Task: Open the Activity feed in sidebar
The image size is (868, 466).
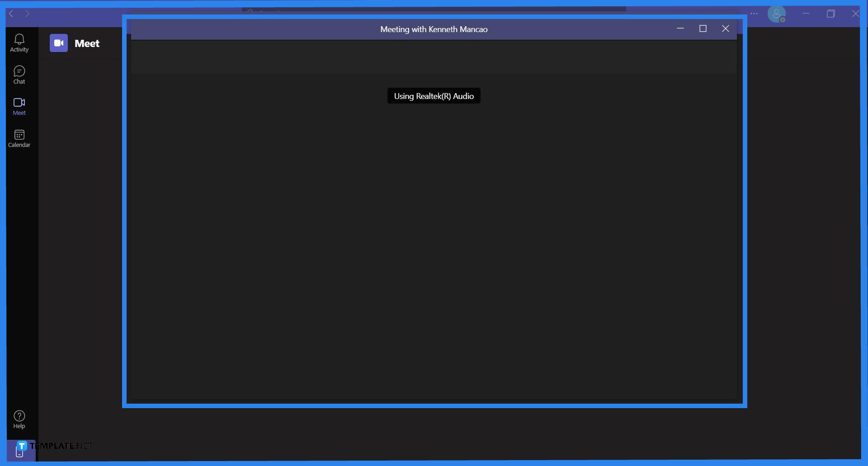Action: click(x=19, y=43)
